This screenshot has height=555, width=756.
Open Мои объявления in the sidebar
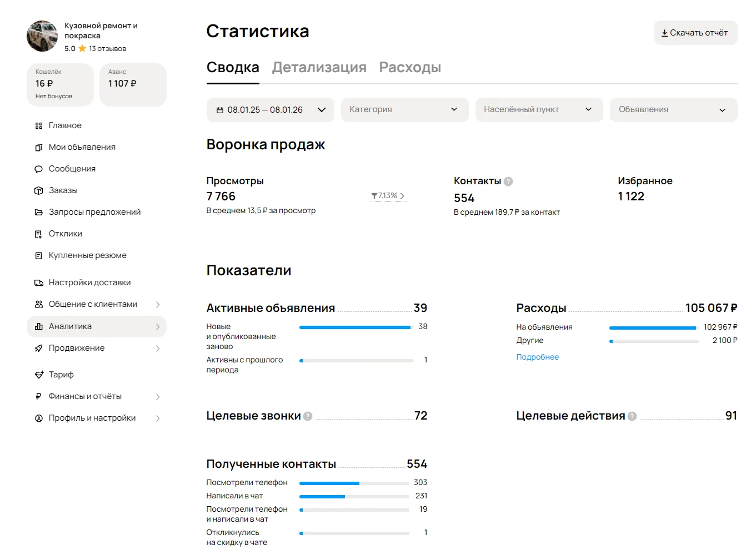point(82,147)
